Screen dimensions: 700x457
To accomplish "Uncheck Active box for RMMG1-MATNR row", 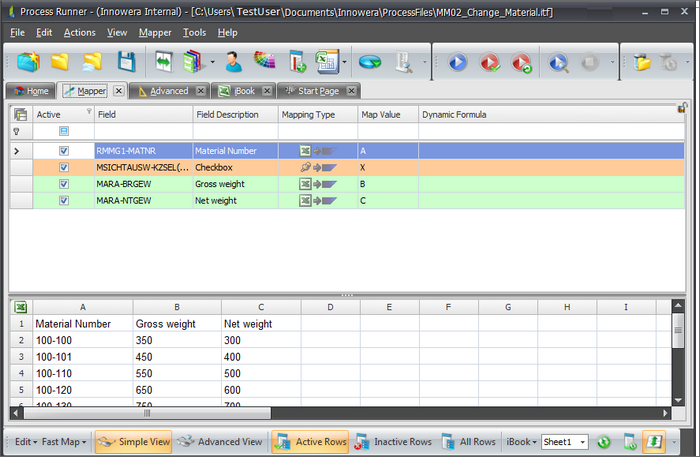I will [x=64, y=150].
